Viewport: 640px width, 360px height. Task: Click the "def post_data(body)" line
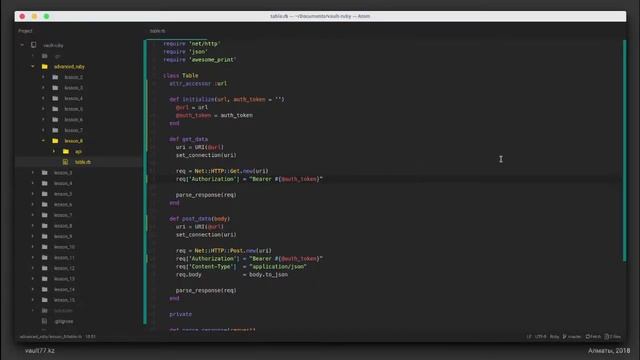[x=200, y=219]
